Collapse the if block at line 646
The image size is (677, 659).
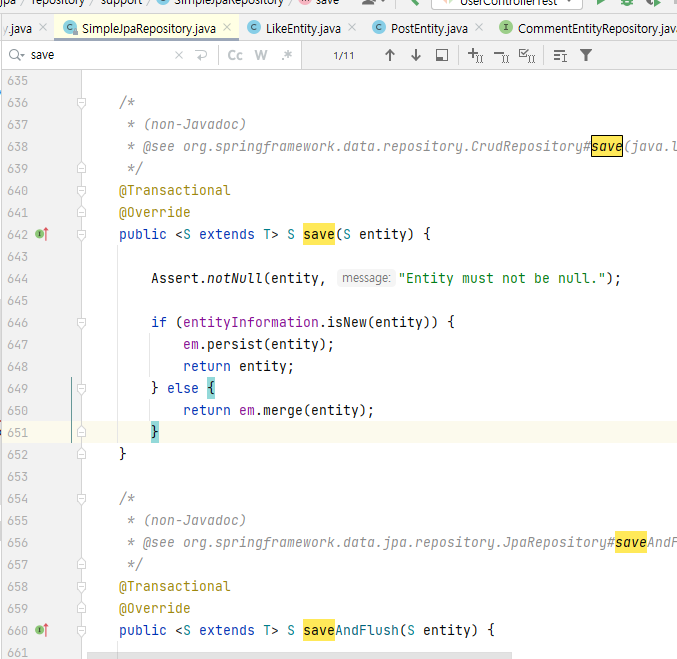[x=81, y=322]
